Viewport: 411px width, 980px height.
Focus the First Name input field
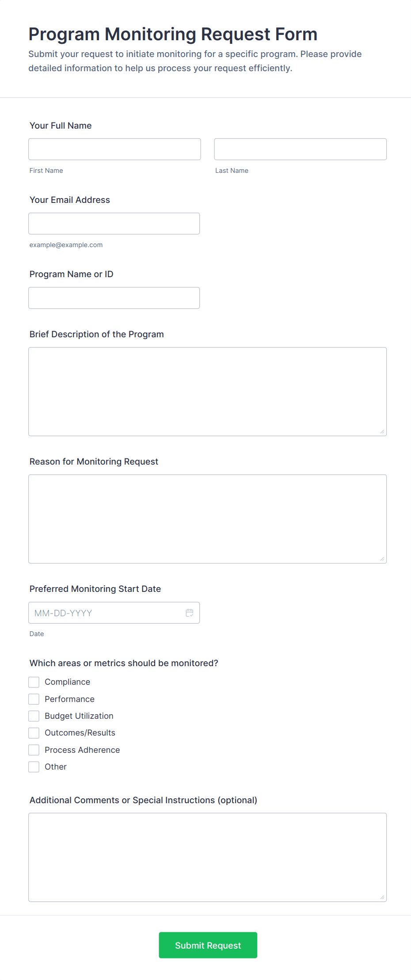114,149
